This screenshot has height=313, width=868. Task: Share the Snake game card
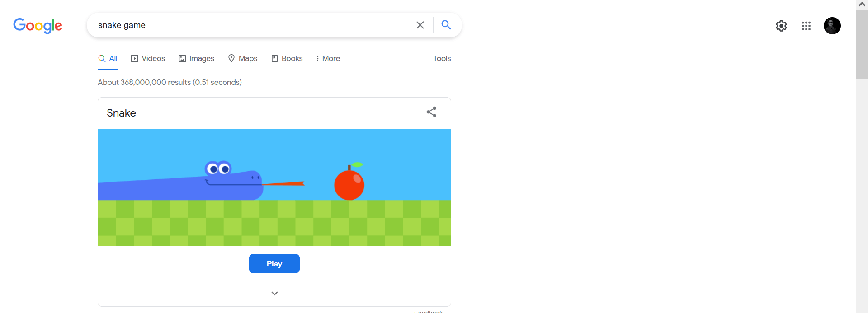[x=431, y=112]
